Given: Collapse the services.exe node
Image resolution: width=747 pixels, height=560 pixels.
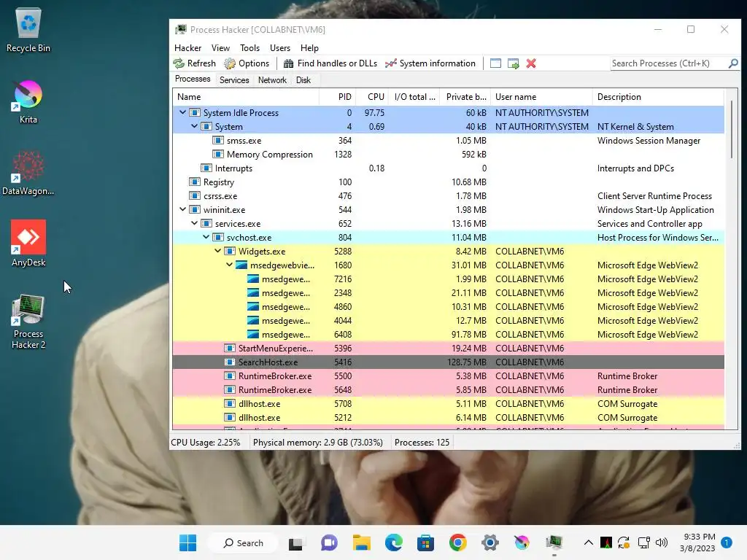Looking at the screenshot, I should point(194,223).
